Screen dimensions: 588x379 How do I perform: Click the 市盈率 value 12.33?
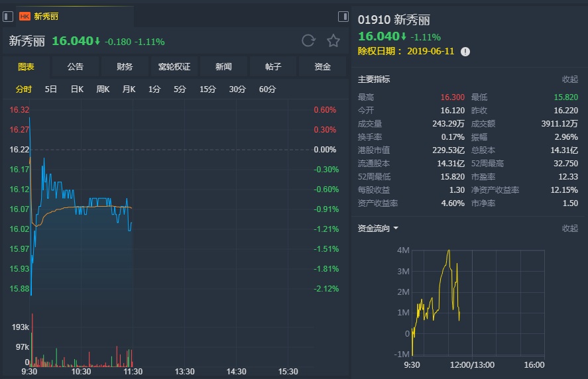(568, 176)
